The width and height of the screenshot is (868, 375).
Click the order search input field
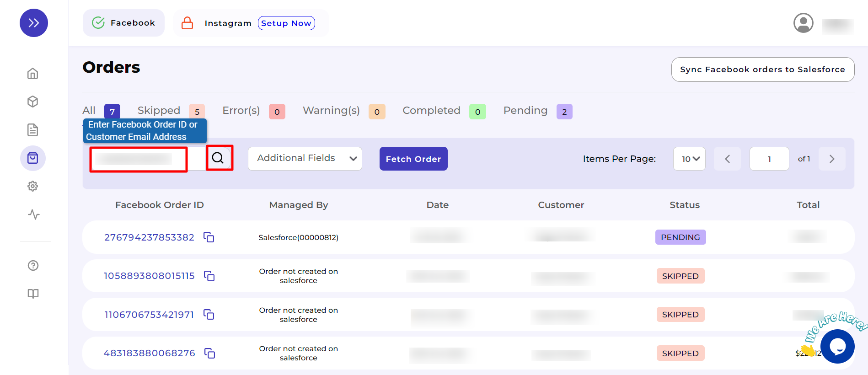(139, 159)
